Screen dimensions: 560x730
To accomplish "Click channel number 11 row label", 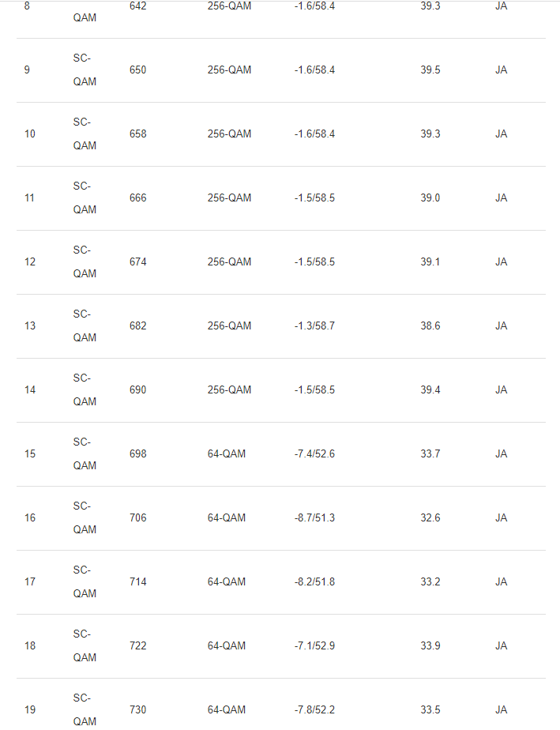I will tap(29, 198).
